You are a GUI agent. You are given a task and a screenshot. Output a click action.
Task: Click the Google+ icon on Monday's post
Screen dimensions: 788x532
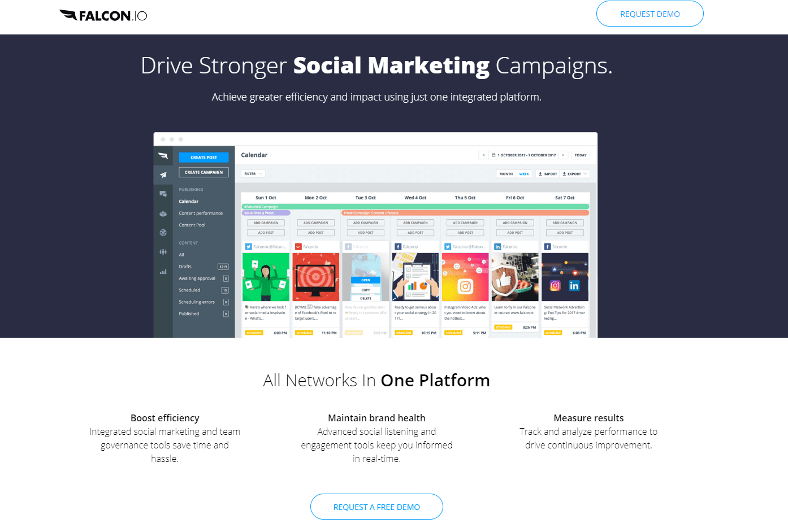coord(298,247)
